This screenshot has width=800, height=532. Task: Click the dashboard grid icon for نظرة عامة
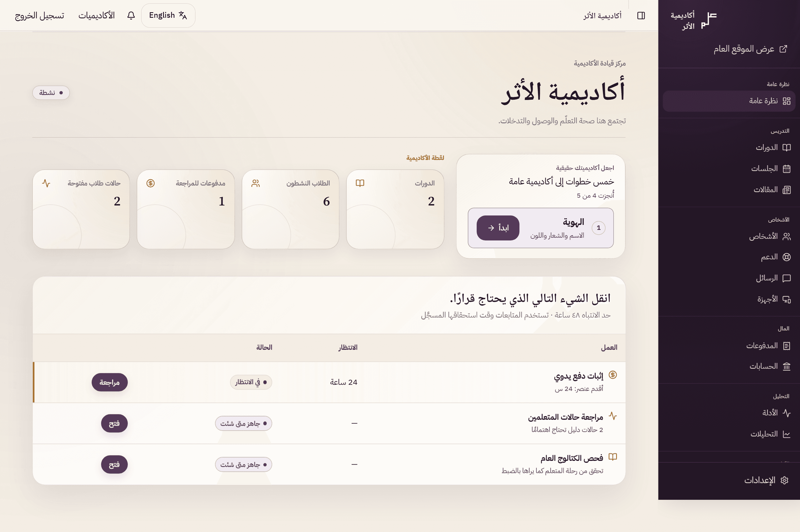tap(786, 101)
